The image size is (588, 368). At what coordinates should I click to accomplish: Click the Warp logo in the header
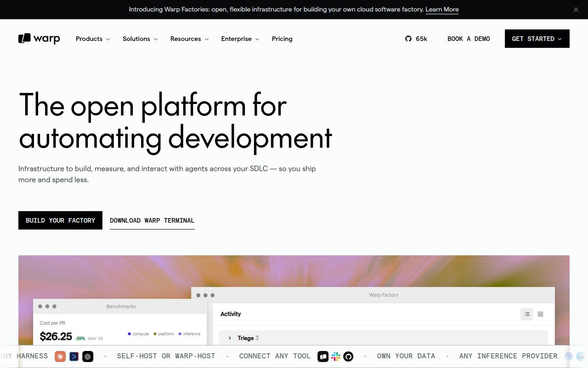[39, 39]
